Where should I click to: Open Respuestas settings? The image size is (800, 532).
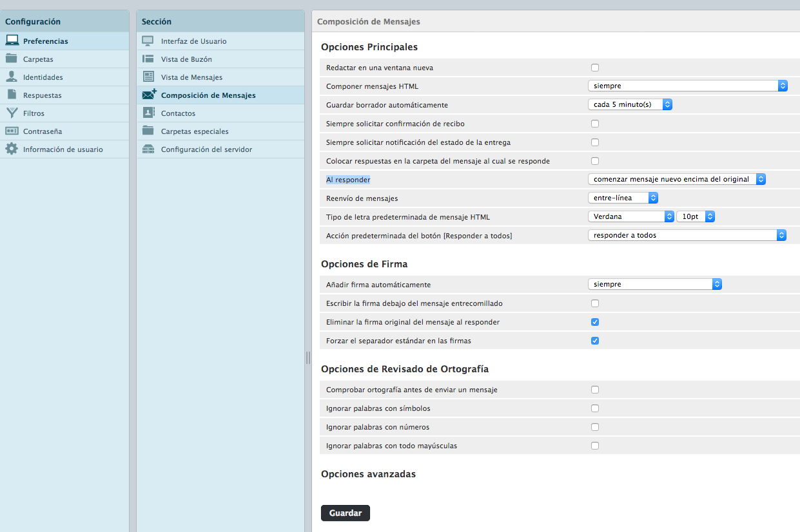tap(64, 95)
